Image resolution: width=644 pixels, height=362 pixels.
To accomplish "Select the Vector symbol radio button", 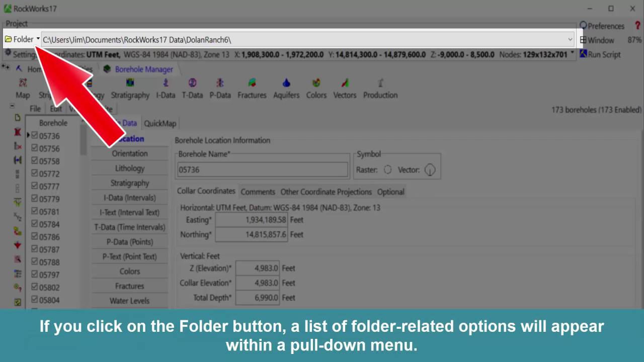I will 430,170.
